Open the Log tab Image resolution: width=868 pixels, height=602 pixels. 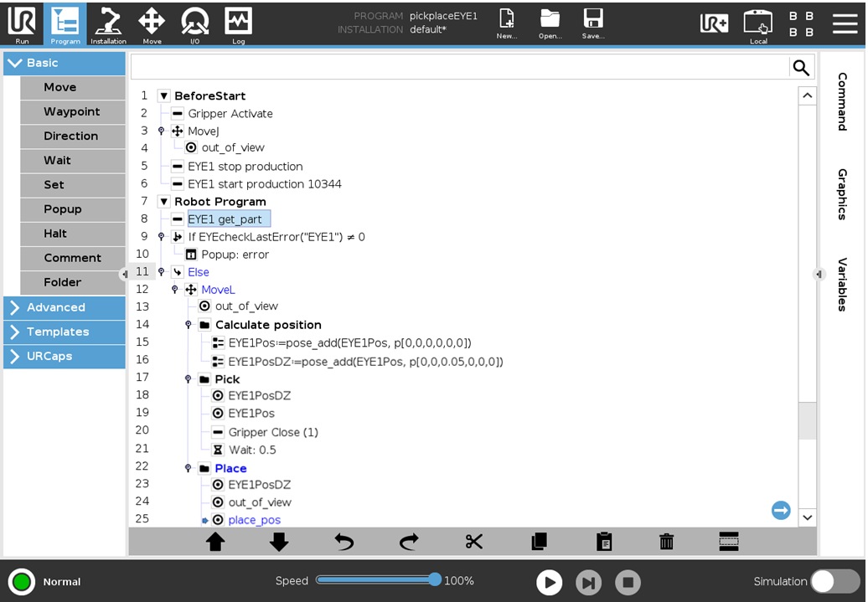click(239, 24)
